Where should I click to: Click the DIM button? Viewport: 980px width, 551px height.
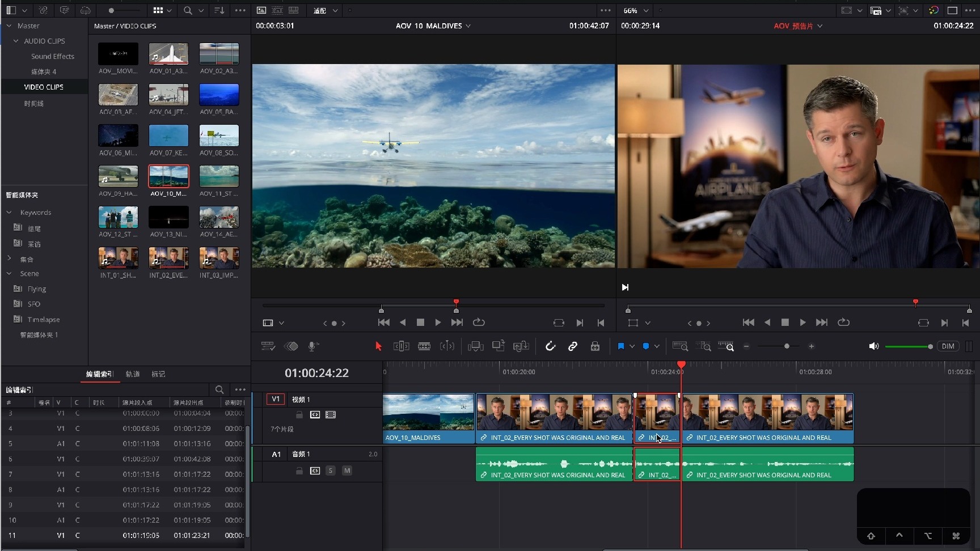point(948,346)
